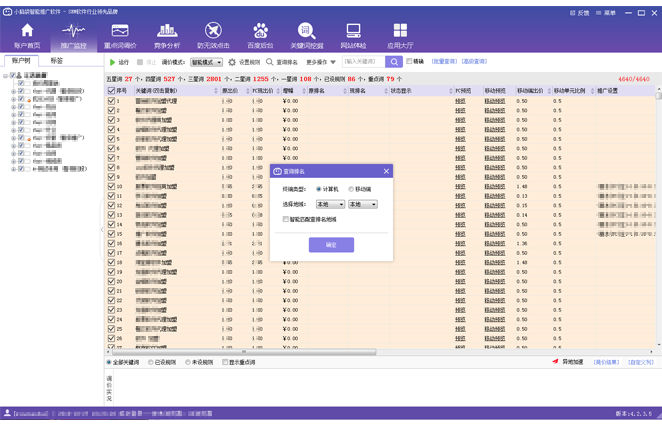Open the first 本地 region dropdown
The image size is (662, 426).
click(x=329, y=204)
